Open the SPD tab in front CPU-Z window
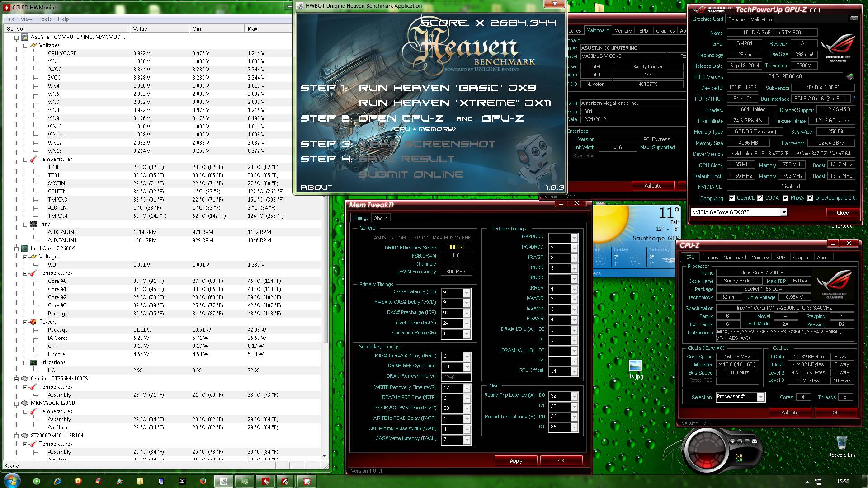Image resolution: width=868 pixels, height=488 pixels. [781, 258]
